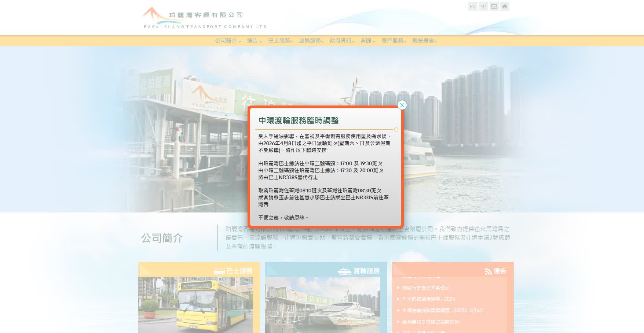644x333 pixels.
Task: Close the 中環渡輪服務臨時調整 popup
Action: pyautogui.click(x=402, y=105)
